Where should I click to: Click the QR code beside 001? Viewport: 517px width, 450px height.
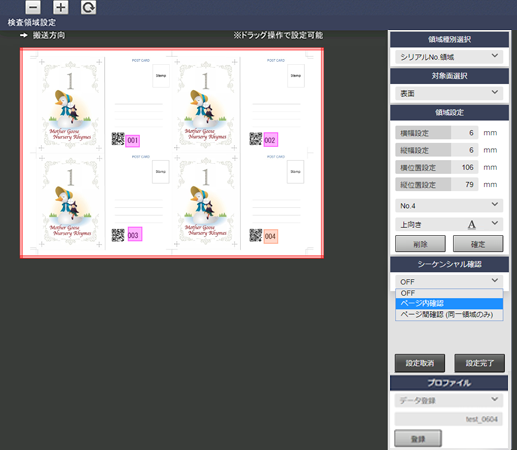pos(118,139)
